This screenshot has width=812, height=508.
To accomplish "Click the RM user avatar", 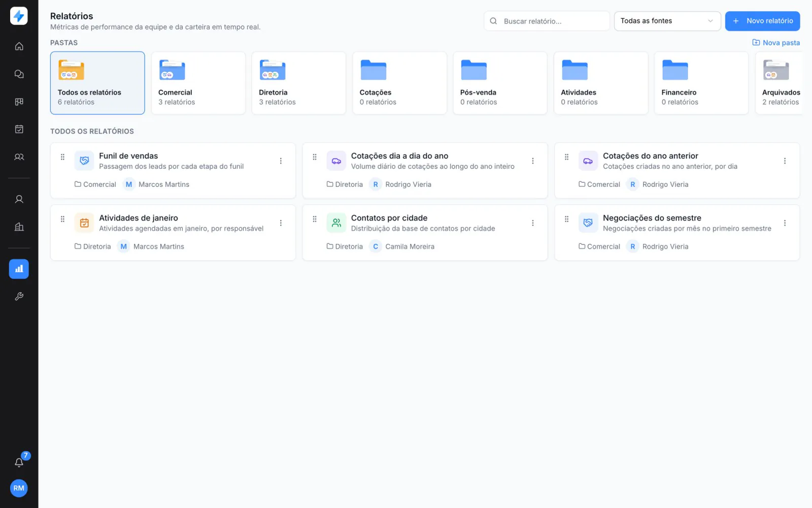I will pyautogui.click(x=19, y=488).
